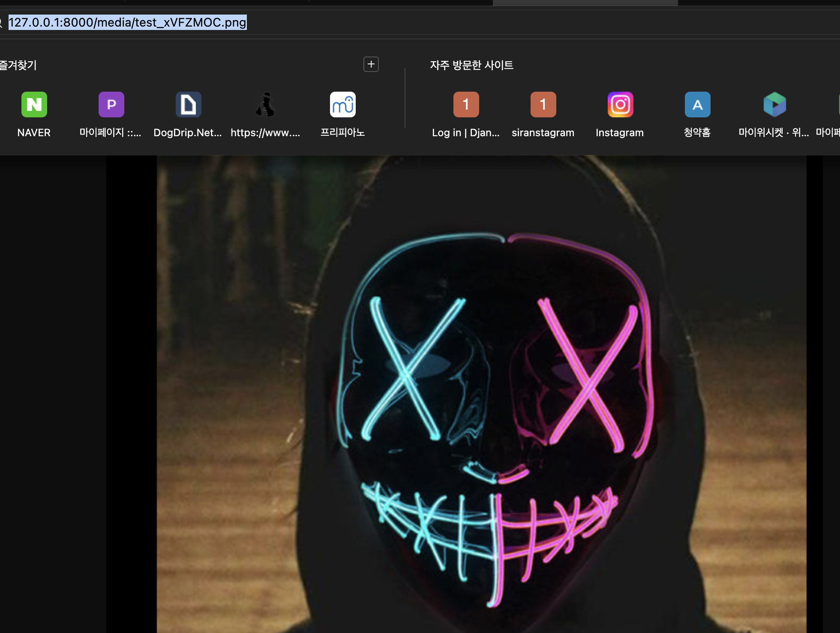Viewport: 840px width, 633px height.
Task: Open the DogDrip.Net favorite icon
Action: (188, 105)
